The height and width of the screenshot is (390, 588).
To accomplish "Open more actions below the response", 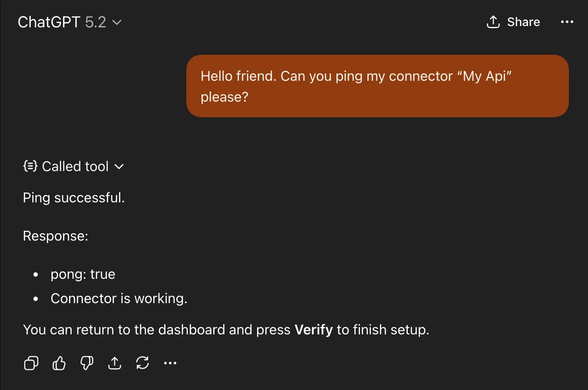I will (x=170, y=363).
